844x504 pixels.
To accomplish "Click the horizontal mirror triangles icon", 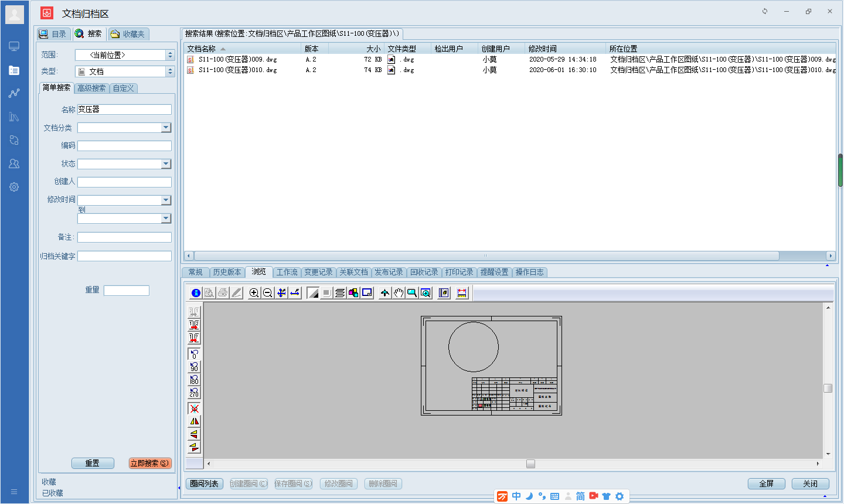I will tap(194, 421).
